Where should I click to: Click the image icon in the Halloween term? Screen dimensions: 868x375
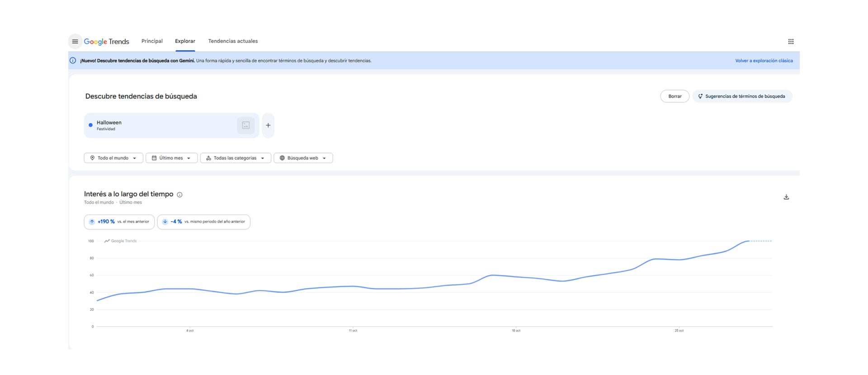(246, 125)
